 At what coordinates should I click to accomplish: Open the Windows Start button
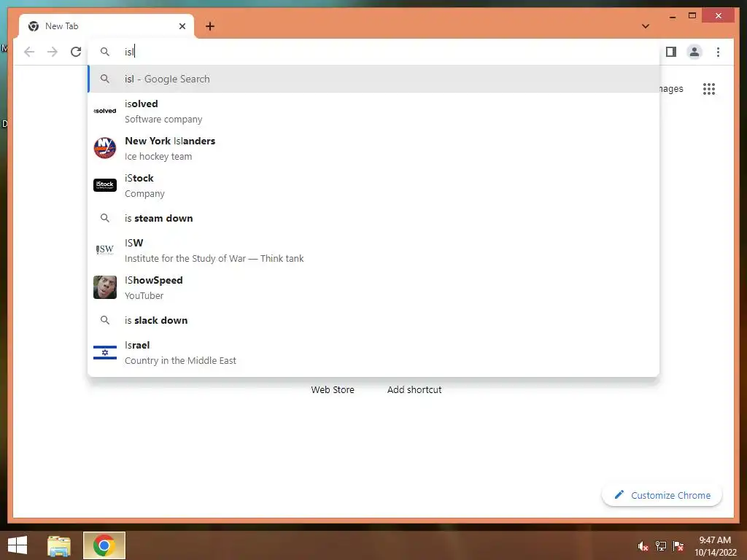pyautogui.click(x=18, y=545)
